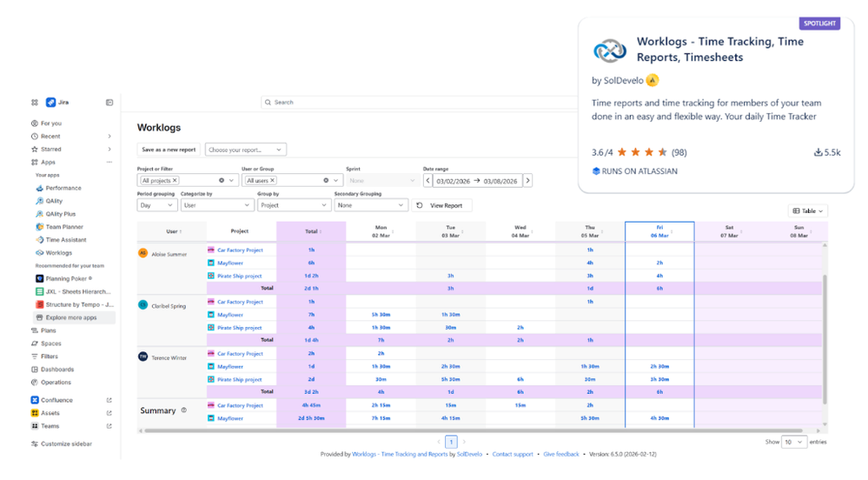Go to the next date range

pyautogui.click(x=527, y=181)
